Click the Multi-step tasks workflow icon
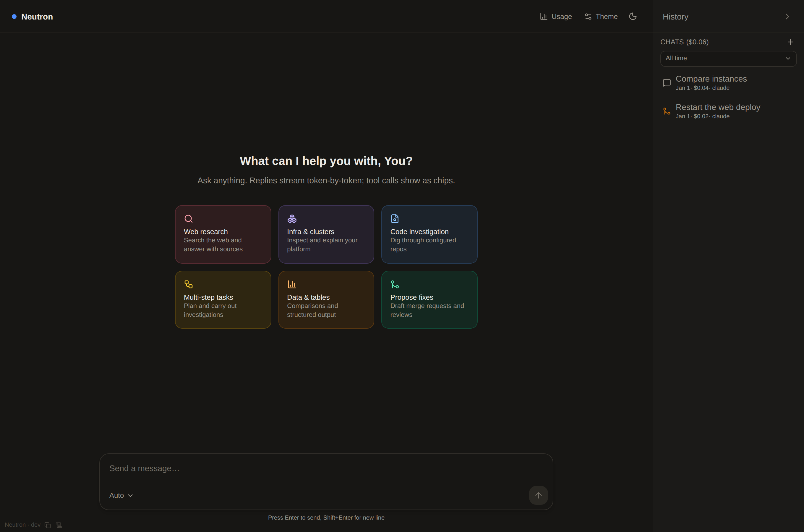Viewport: 804px width, 532px height. coord(188,284)
